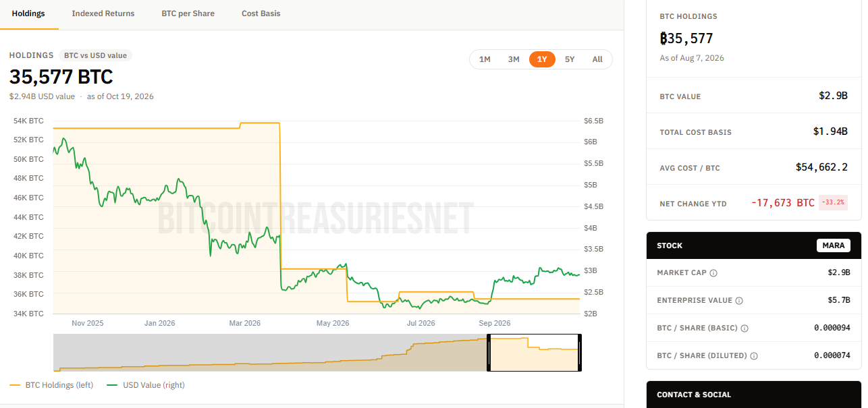Click the Total Cost Basis value "$1.94B"
This screenshot has height=408, width=868.
[x=830, y=132]
